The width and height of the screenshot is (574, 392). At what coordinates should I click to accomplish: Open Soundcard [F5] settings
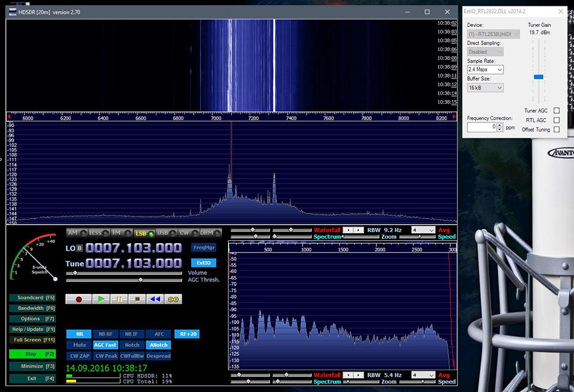coord(32,298)
